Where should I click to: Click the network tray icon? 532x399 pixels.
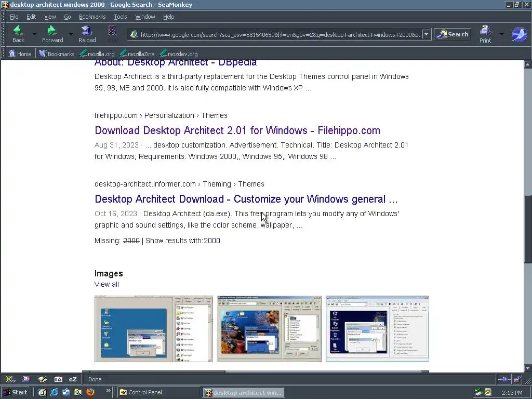[x=478, y=392]
